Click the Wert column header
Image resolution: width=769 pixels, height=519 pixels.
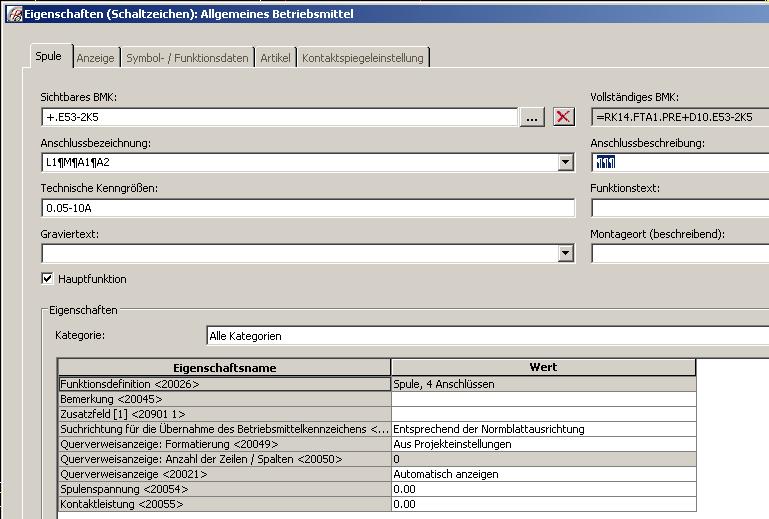tap(543, 367)
